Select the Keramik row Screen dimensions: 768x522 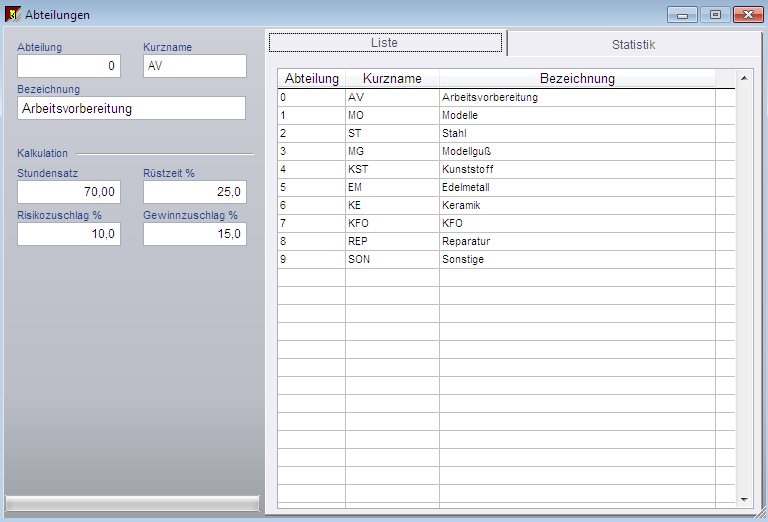(506, 205)
